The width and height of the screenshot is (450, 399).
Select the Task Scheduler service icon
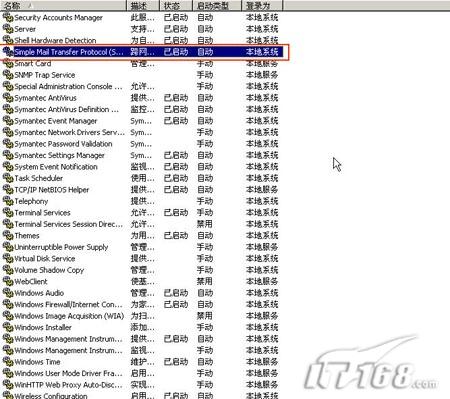[8, 178]
